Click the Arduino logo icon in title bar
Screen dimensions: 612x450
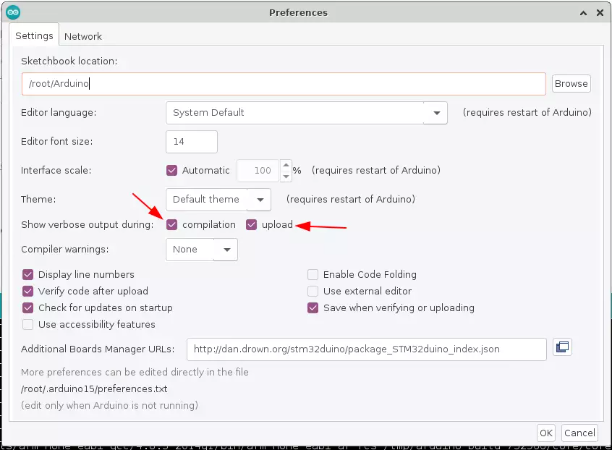pyautogui.click(x=13, y=12)
